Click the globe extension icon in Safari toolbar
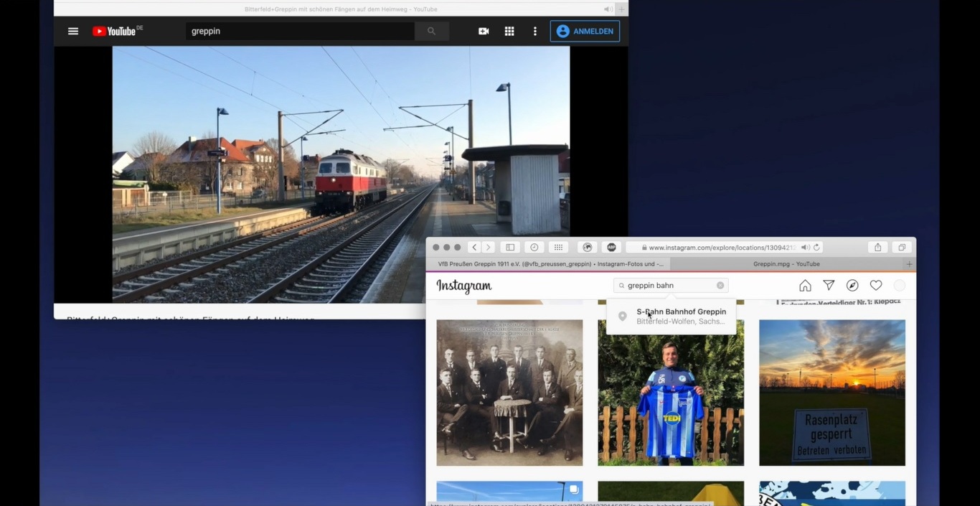This screenshot has height=506, width=980. tap(588, 247)
